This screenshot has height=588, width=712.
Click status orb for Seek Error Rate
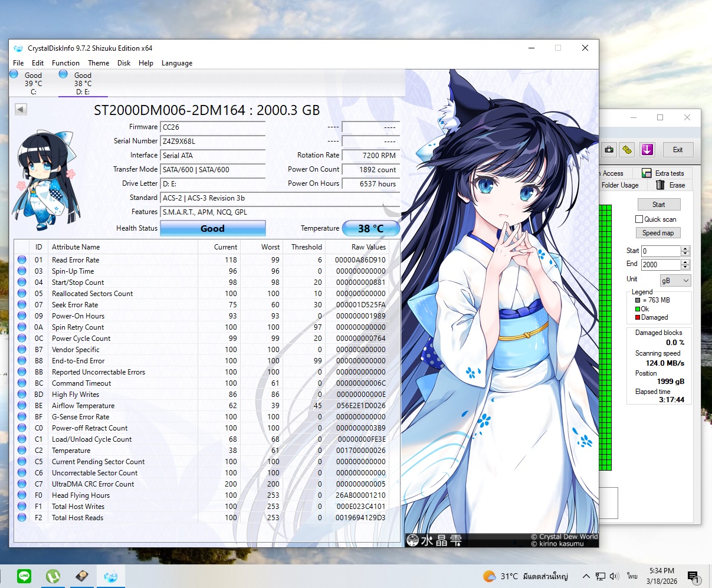[22, 304]
